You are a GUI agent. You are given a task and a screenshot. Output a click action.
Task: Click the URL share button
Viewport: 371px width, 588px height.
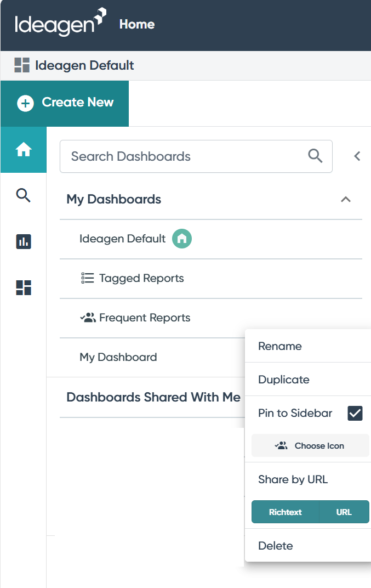point(344,512)
